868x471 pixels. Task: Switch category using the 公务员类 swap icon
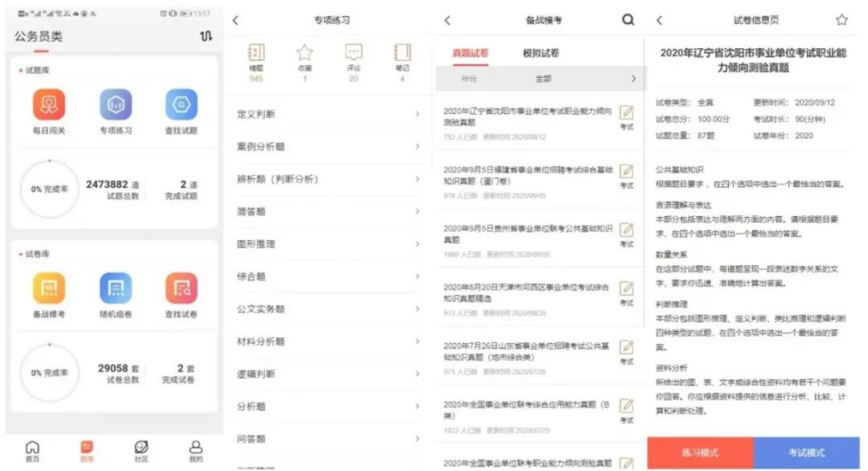(x=205, y=36)
